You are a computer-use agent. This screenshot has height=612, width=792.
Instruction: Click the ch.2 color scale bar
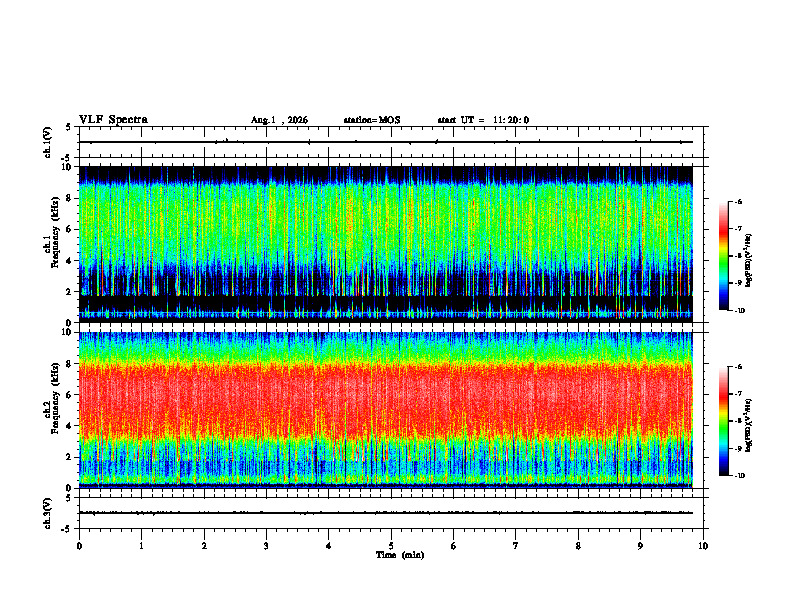point(723,421)
